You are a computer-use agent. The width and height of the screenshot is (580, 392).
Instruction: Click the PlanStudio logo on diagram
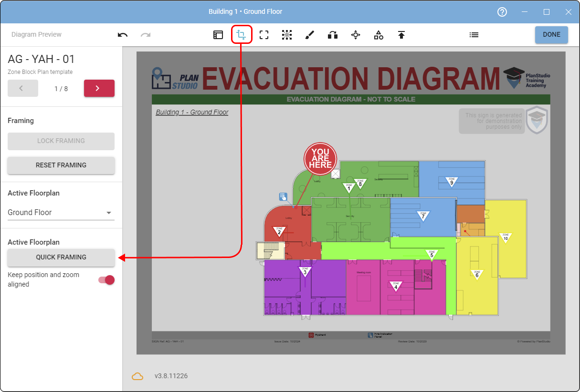[175, 78]
